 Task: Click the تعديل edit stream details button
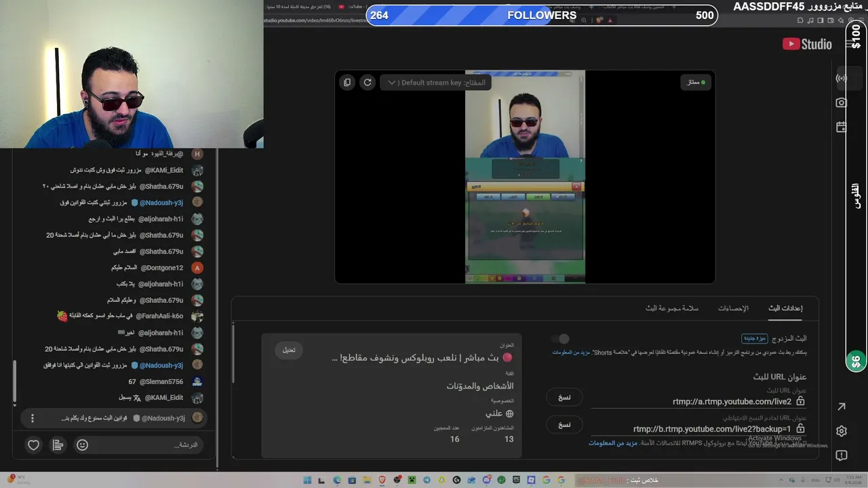[289, 350]
